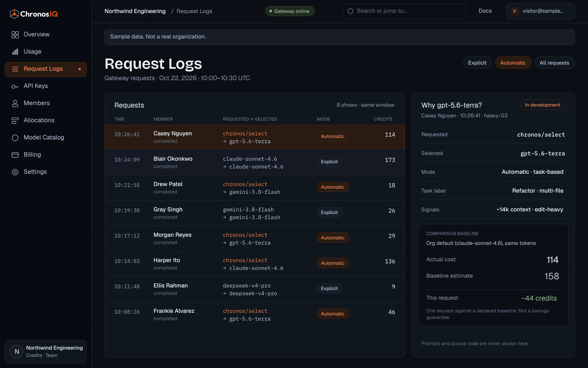The width and height of the screenshot is (588, 368).
Task: Open Overview via its grid icon
Action: (x=15, y=35)
